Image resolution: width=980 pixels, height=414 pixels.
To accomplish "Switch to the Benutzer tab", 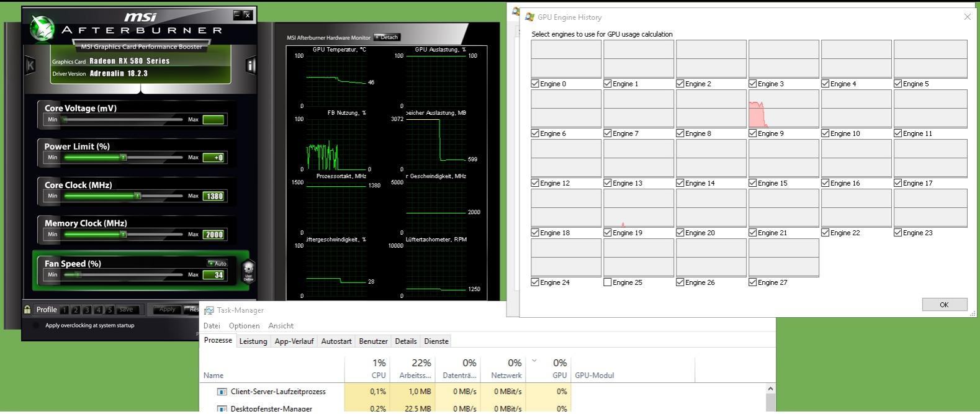I will pyautogui.click(x=373, y=341).
